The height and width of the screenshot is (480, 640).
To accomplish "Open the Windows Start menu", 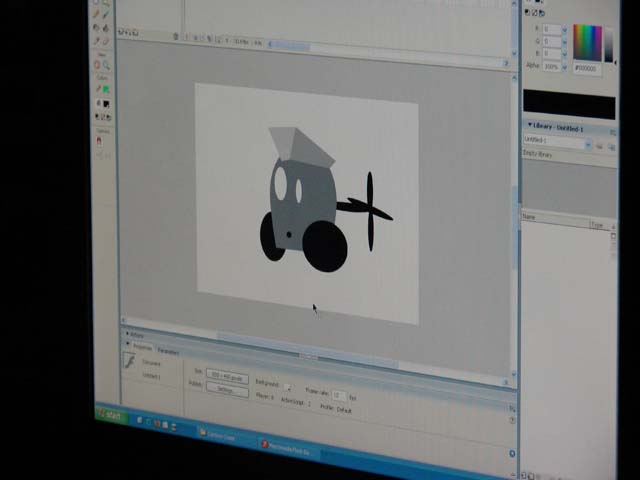I will tap(111, 416).
